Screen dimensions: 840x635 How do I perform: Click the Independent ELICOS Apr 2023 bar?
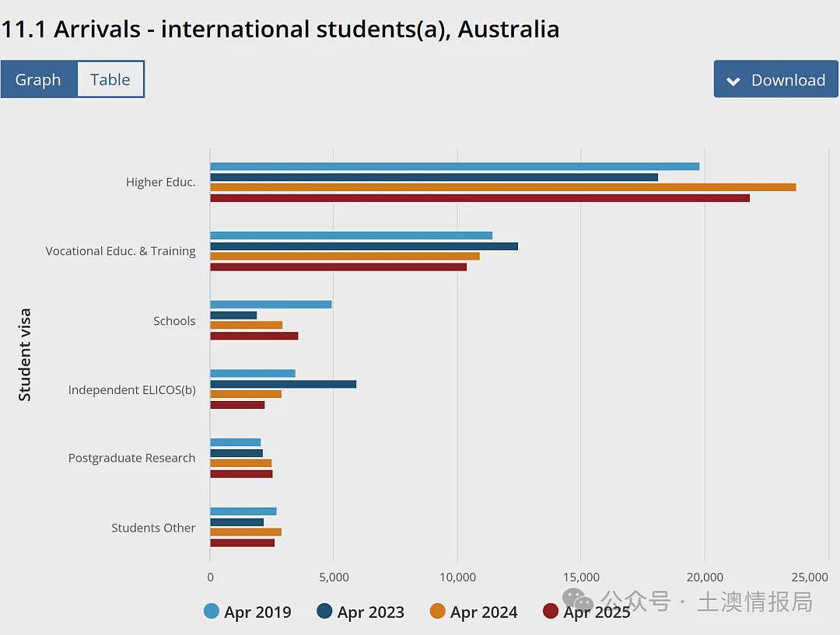coord(283,385)
